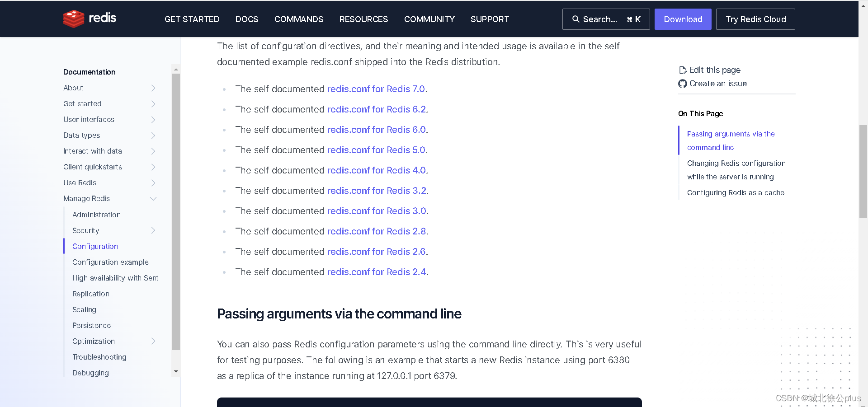The height and width of the screenshot is (407, 868).
Task: Open the COMMANDS menu
Action: [299, 19]
